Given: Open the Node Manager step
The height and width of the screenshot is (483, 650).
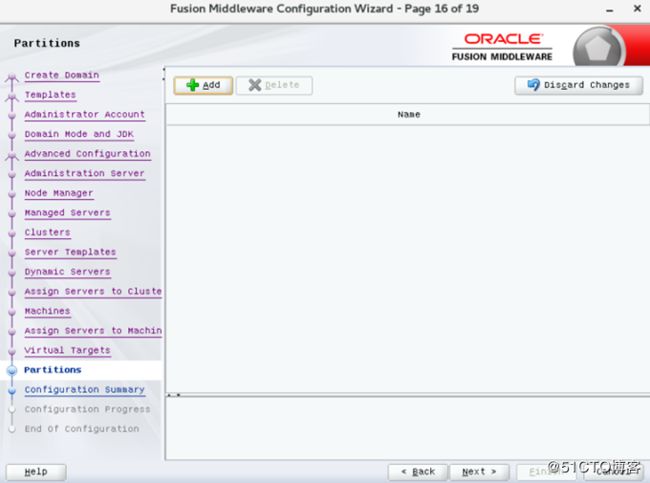Looking at the screenshot, I should 58,193.
